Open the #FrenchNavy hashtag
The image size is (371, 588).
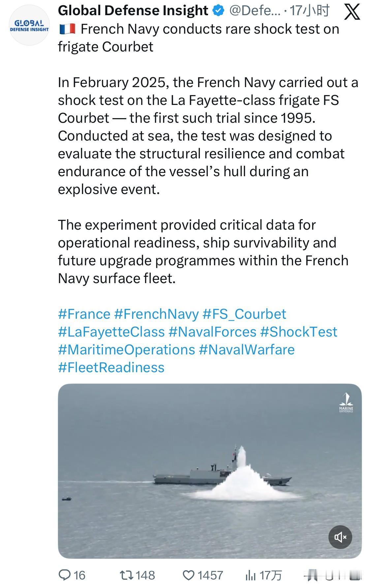point(156,314)
